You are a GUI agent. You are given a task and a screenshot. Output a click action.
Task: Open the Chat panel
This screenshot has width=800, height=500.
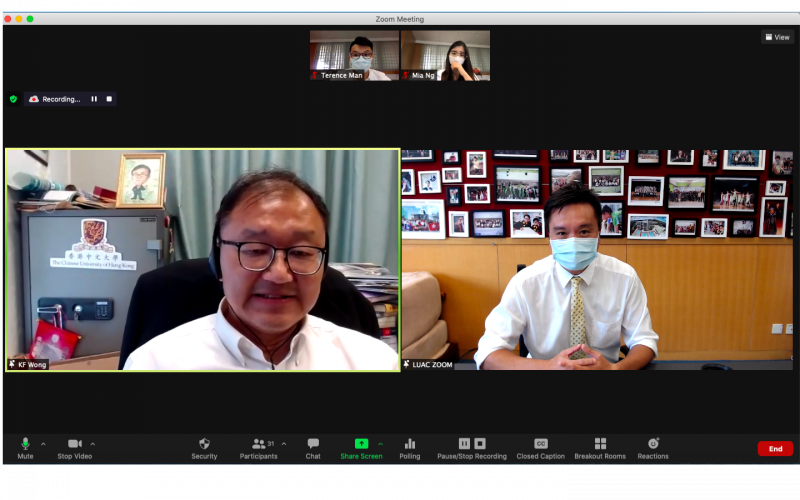pyautogui.click(x=313, y=448)
